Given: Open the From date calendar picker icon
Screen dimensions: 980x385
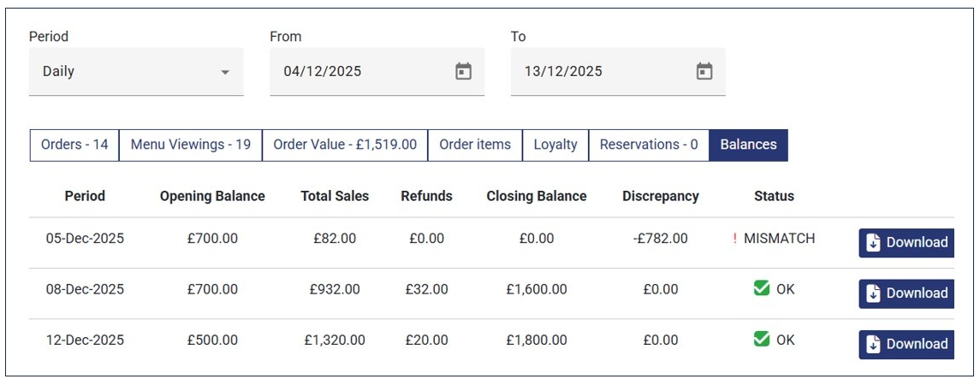Looking at the screenshot, I should click(463, 72).
